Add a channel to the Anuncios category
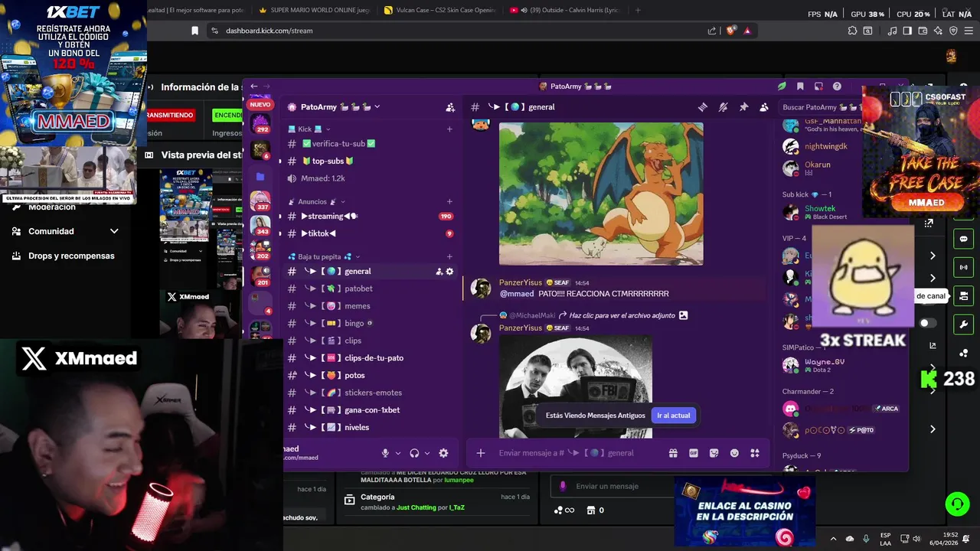The width and height of the screenshot is (980, 551). [x=449, y=201]
